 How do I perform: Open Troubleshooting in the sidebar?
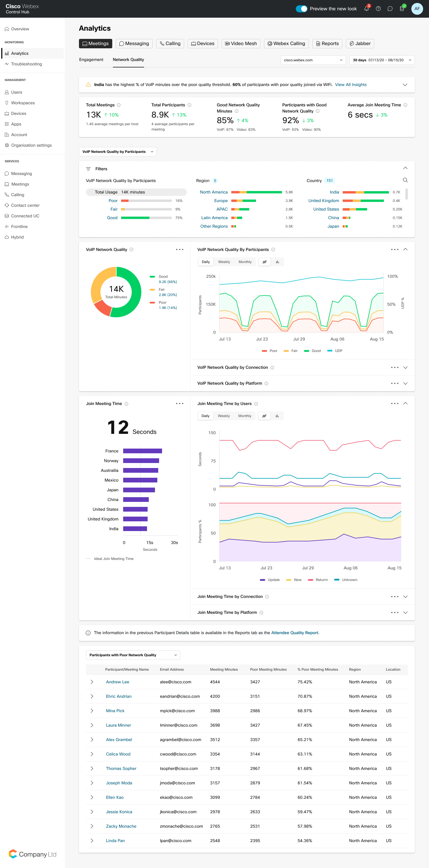click(26, 64)
